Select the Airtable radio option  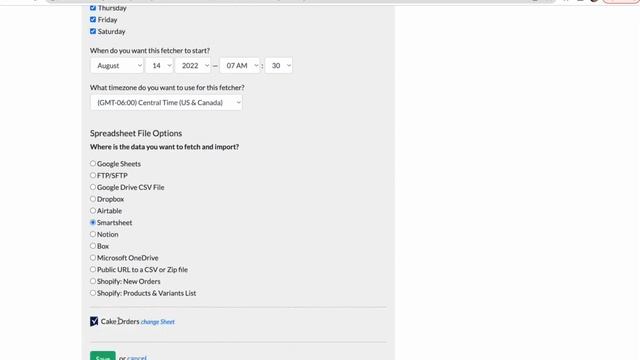coord(93,211)
